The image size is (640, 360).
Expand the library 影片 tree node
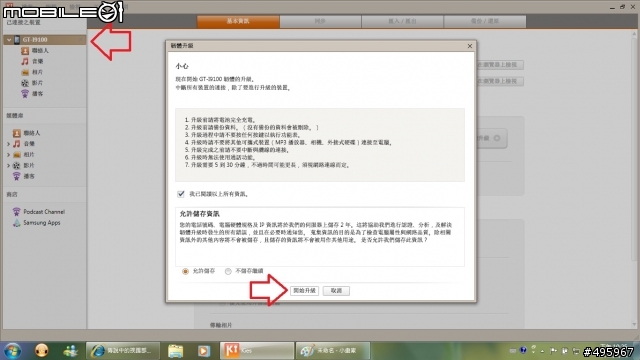pos(8,166)
